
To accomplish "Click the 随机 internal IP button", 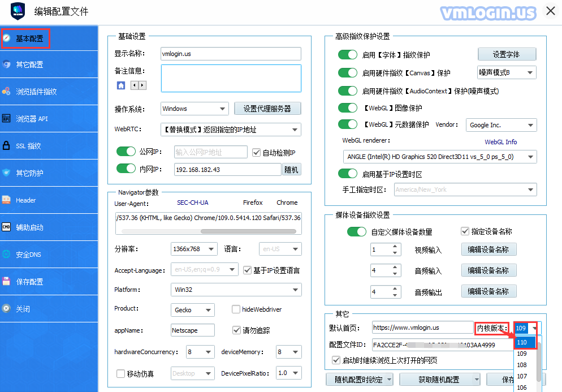I will (291, 170).
